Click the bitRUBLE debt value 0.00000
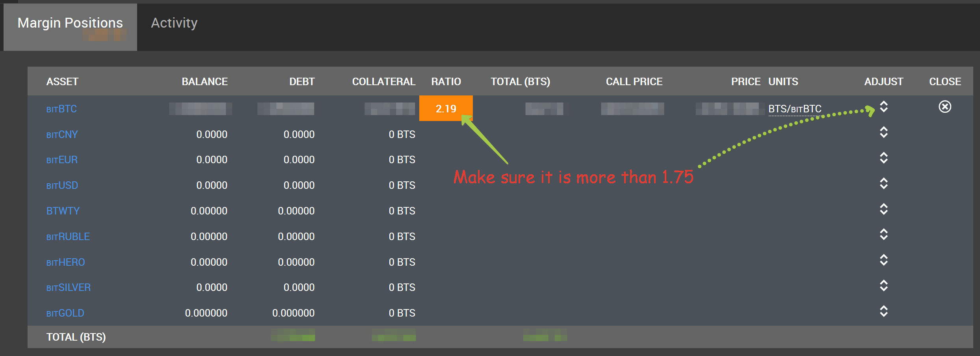 click(296, 237)
